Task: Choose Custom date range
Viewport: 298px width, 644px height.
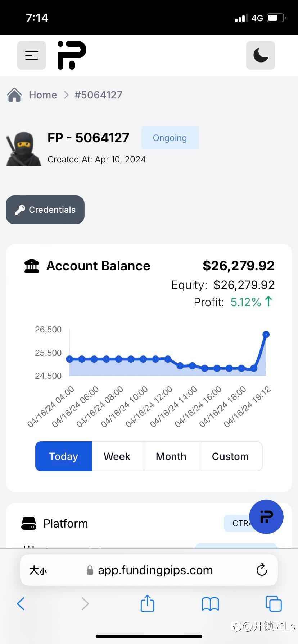Action: 230,456
